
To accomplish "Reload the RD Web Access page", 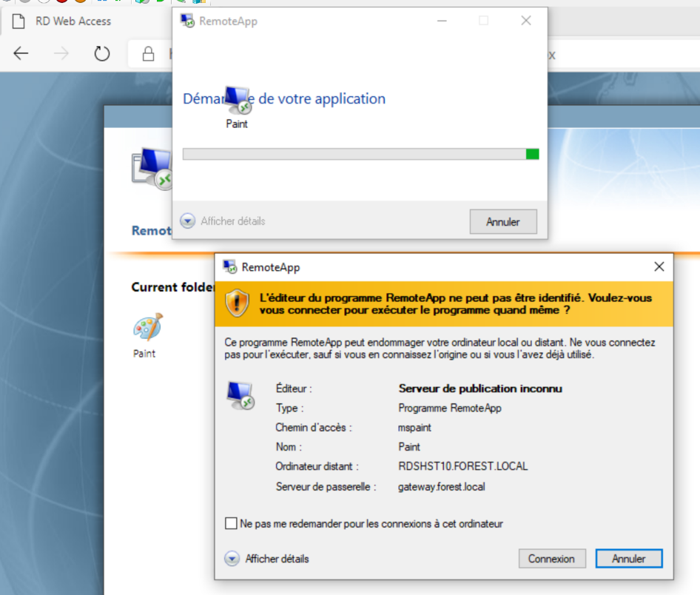I will coord(102,53).
